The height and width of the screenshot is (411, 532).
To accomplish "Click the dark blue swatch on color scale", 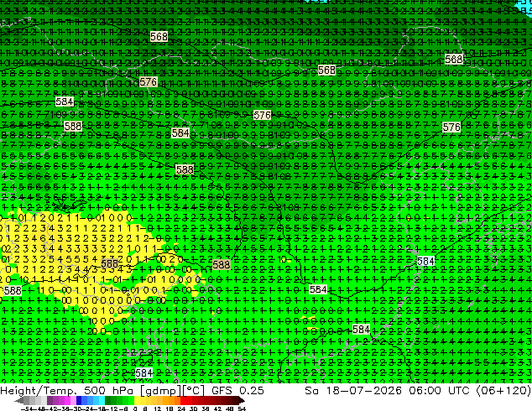I will (79, 400).
